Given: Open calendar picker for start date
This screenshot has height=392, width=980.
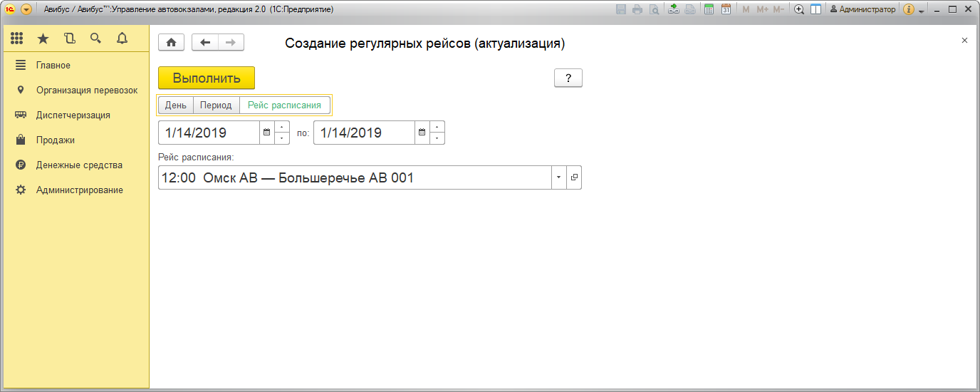Looking at the screenshot, I should [266, 133].
